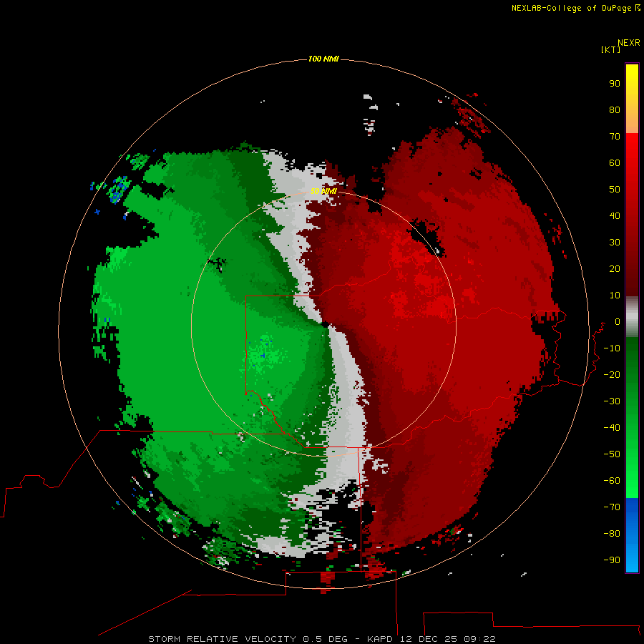
Task: Click the -40 knot label on the color scale
Action: (612, 428)
